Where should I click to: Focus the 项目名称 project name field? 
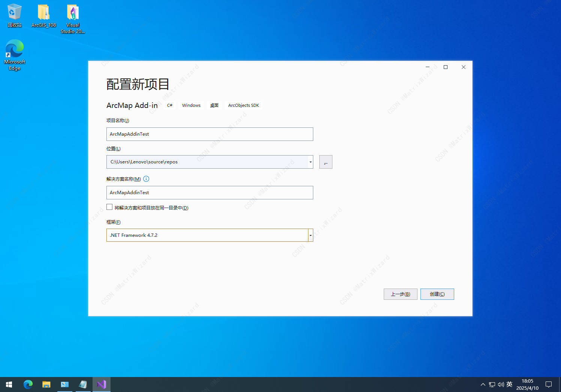point(209,134)
